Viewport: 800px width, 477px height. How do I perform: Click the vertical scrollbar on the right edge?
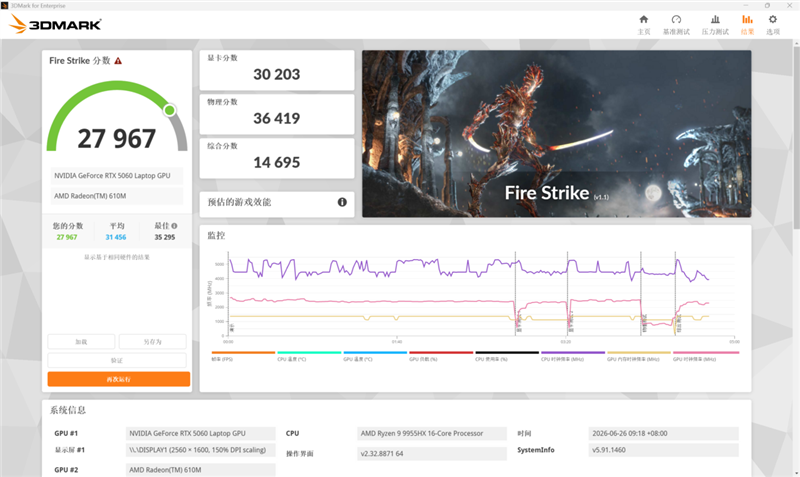(x=796, y=138)
